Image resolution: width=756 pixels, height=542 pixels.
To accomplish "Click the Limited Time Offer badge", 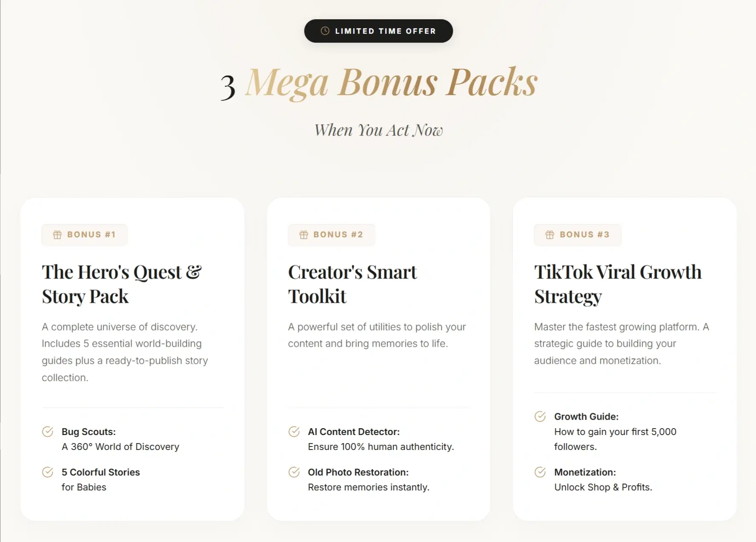I will point(378,31).
